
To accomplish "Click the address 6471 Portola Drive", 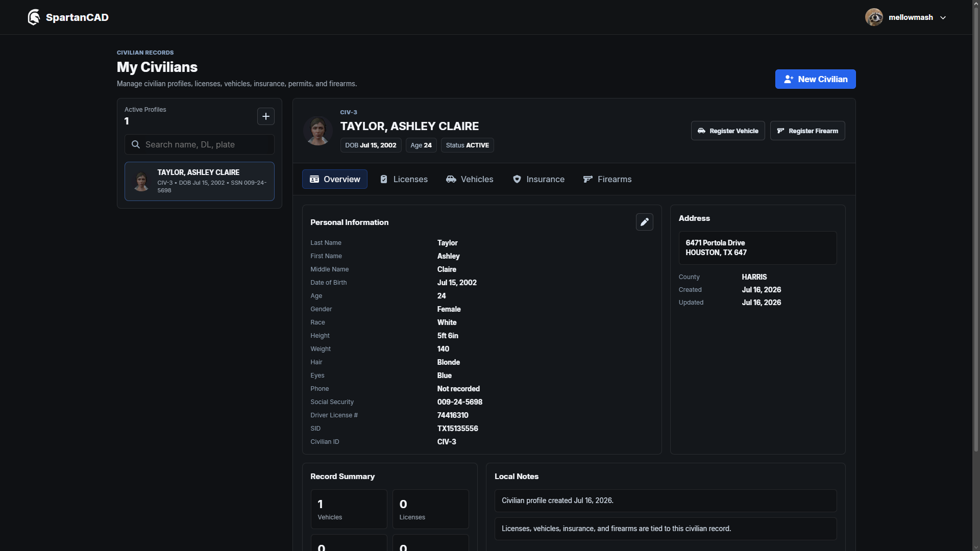I will click(715, 243).
